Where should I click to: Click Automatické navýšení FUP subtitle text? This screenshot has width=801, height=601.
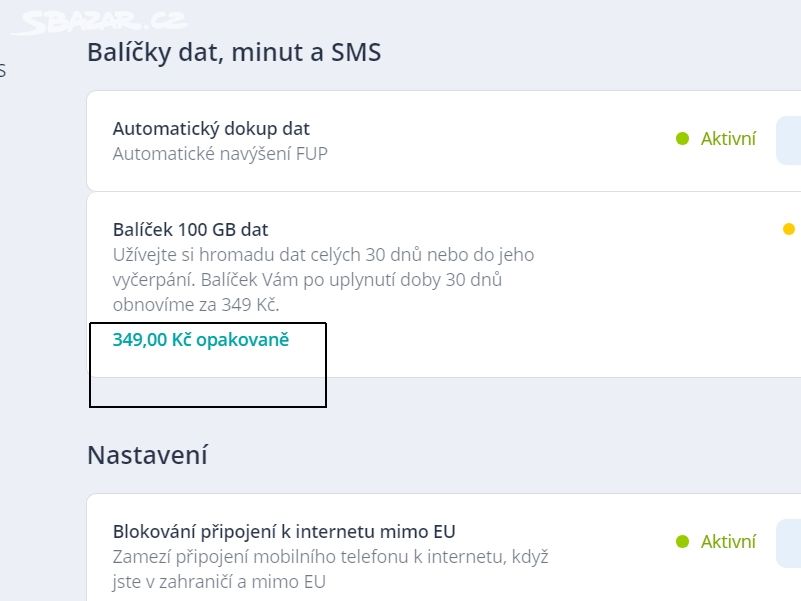220,154
